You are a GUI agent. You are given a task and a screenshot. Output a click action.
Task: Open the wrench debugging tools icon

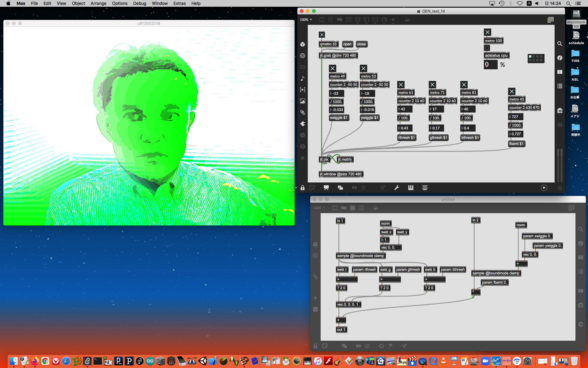tap(397, 188)
